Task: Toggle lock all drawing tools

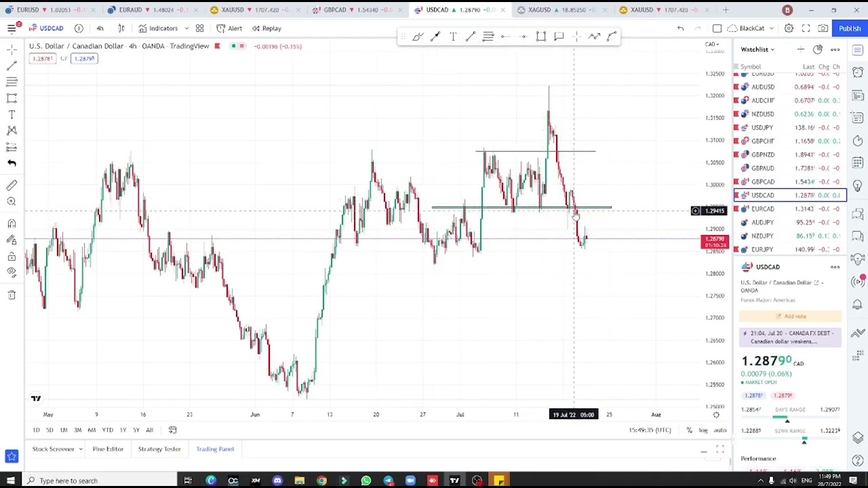Action: pyautogui.click(x=12, y=256)
